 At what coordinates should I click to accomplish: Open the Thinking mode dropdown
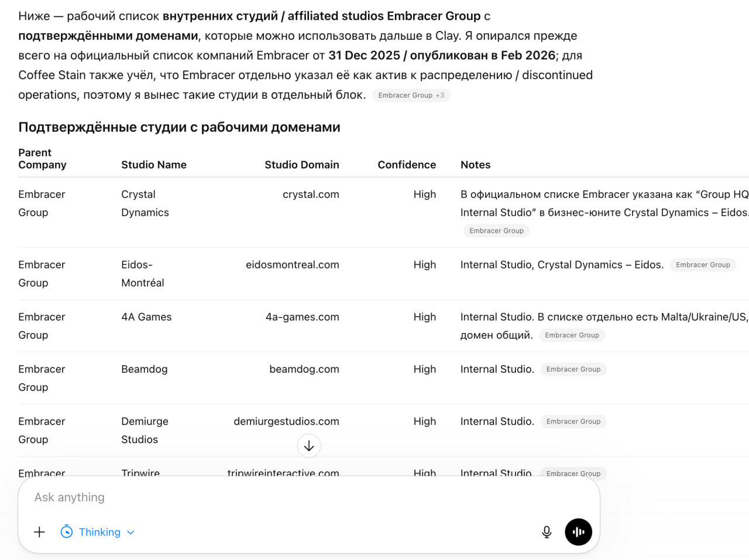point(98,532)
